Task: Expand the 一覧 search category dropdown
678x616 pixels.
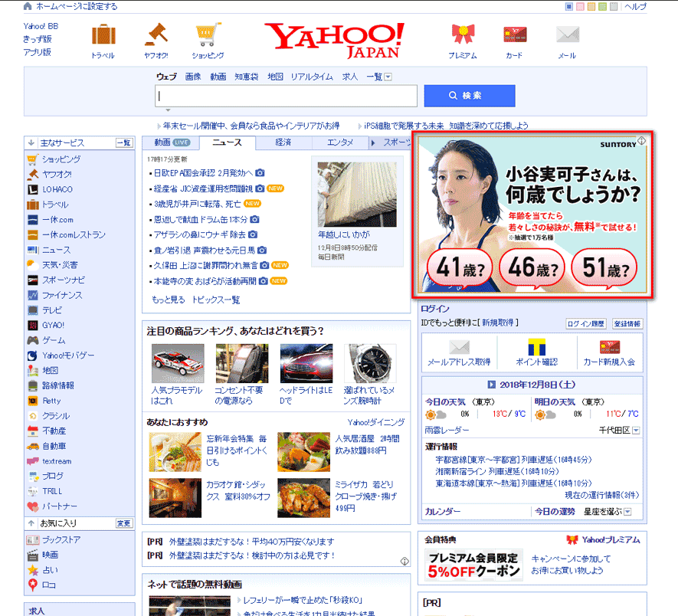Action: point(388,77)
